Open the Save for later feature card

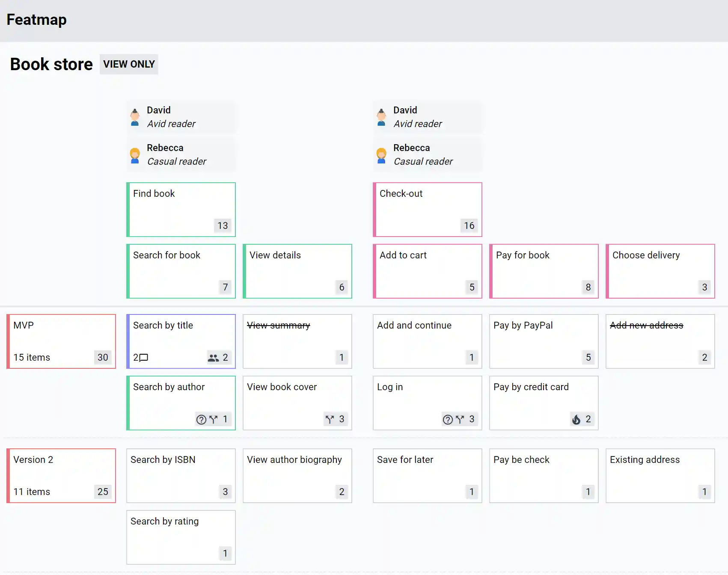[x=427, y=475]
